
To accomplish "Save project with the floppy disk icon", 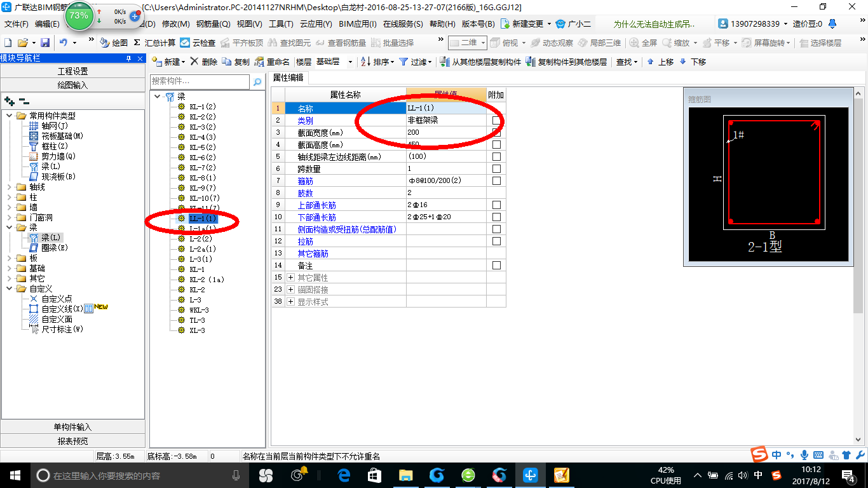I will pos(45,43).
